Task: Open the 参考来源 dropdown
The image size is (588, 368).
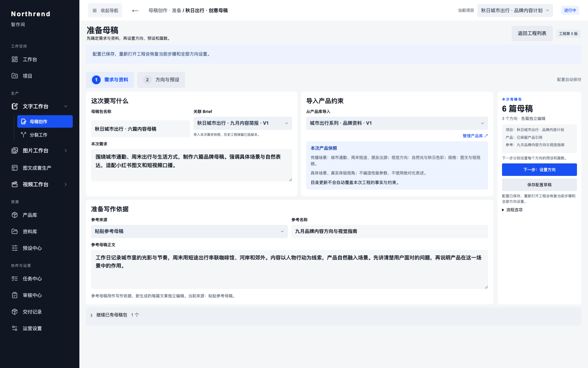Action: coord(189,231)
